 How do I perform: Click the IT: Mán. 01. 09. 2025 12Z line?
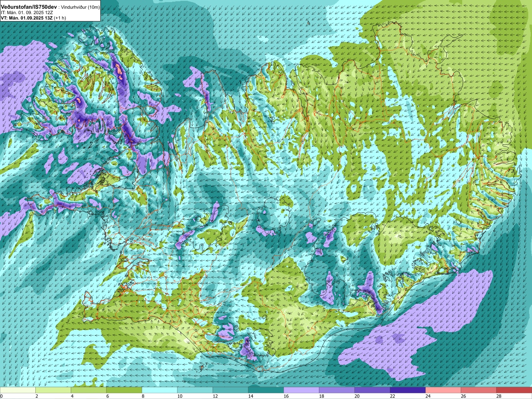[27, 12]
